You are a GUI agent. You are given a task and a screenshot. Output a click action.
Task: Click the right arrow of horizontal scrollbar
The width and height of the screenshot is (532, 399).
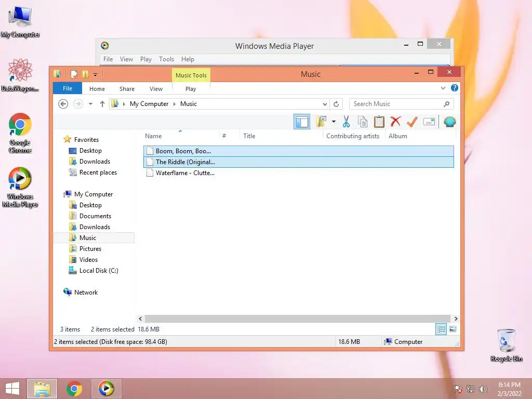point(456,318)
